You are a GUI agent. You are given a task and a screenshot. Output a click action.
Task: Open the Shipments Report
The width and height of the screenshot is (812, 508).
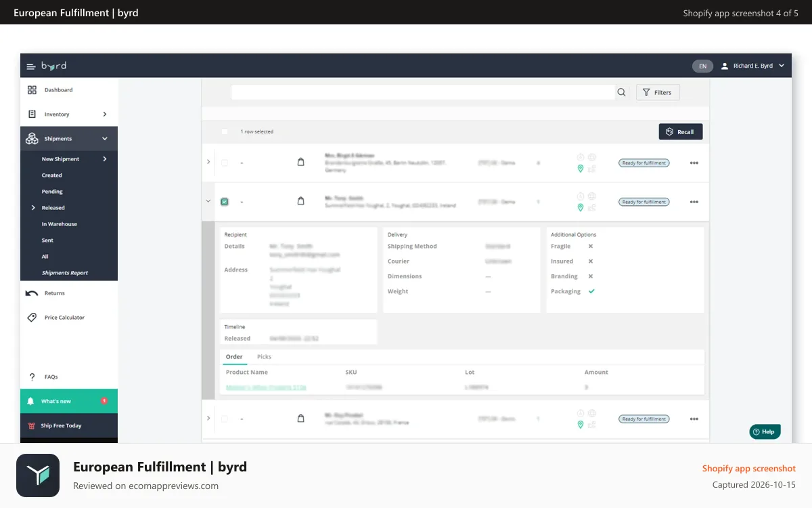point(65,273)
